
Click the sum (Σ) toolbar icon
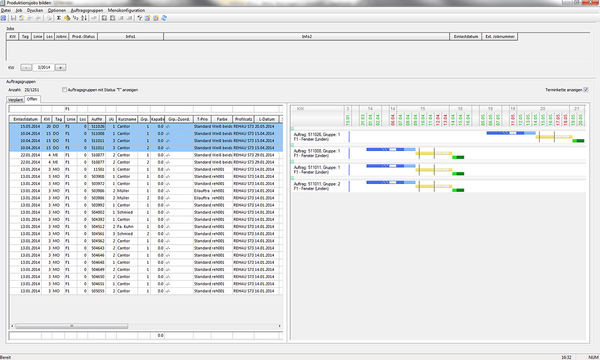point(59,18)
